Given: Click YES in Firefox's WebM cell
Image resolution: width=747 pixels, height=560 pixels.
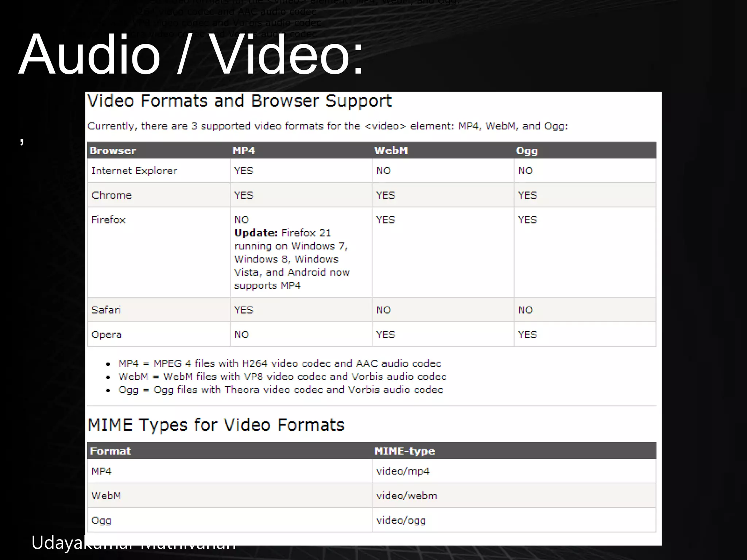Looking at the screenshot, I should click(x=386, y=219).
